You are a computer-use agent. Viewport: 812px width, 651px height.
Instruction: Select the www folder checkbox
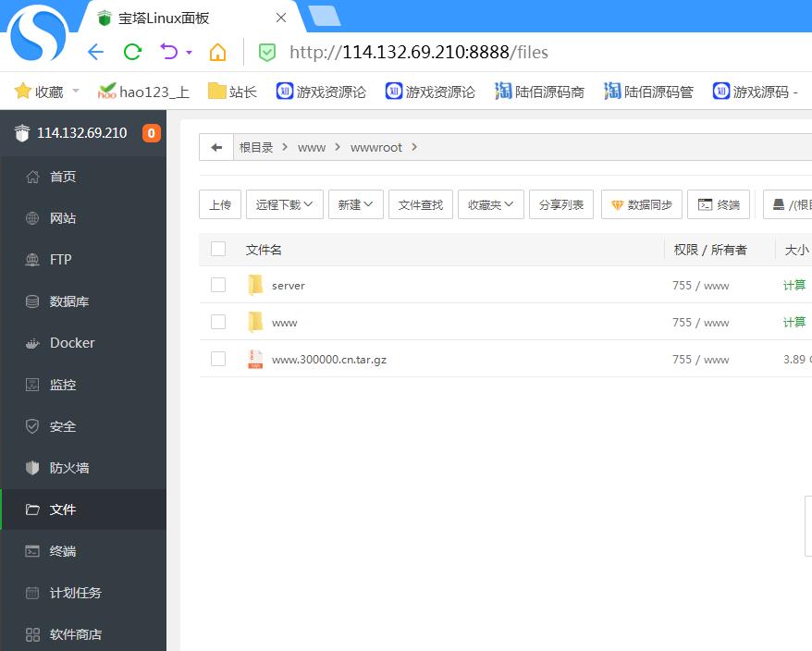[218, 322]
